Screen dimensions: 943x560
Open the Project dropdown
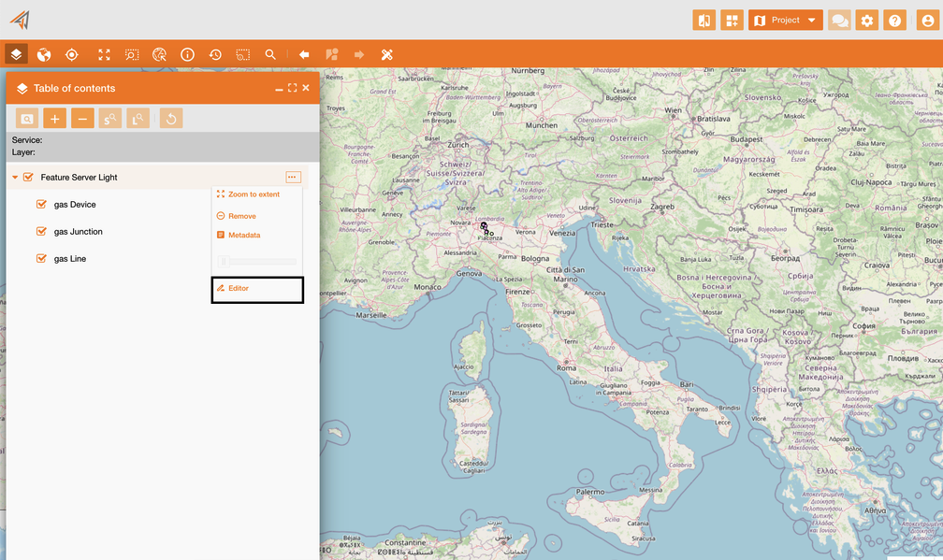tap(786, 21)
